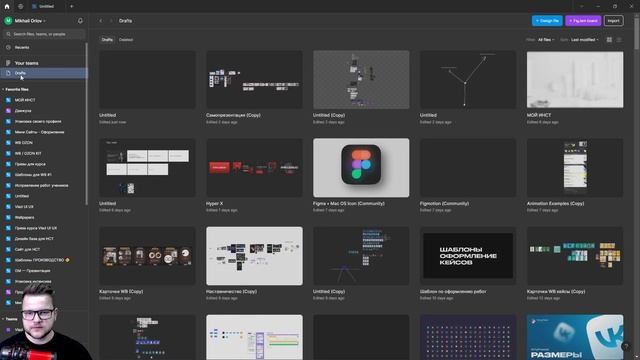This screenshot has height=360, width=640.
Task: Open favorite Шаблоны ПРОИЗВОДСТВО
Action: [x=43, y=260]
